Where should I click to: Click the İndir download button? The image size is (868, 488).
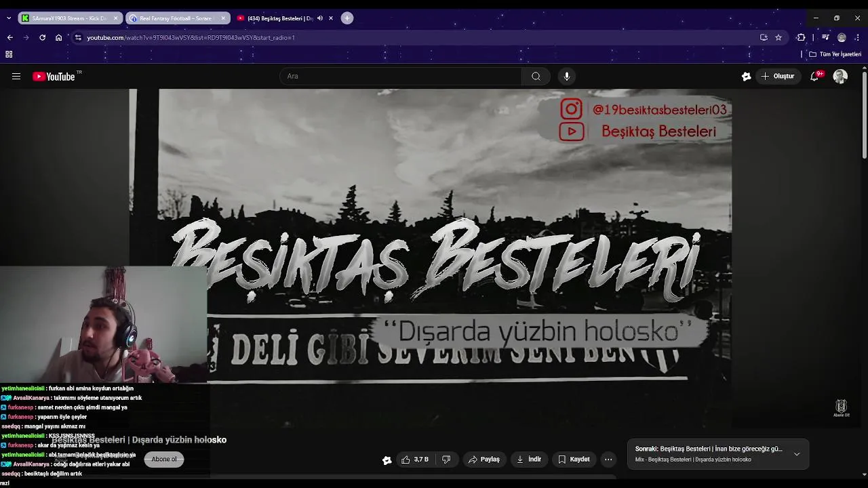pyautogui.click(x=529, y=460)
